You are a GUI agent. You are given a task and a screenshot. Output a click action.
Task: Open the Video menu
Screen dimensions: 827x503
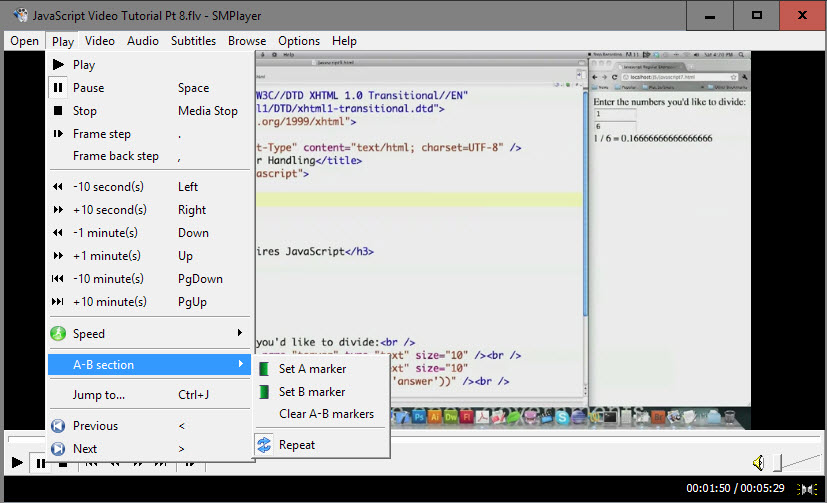point(100,41)
